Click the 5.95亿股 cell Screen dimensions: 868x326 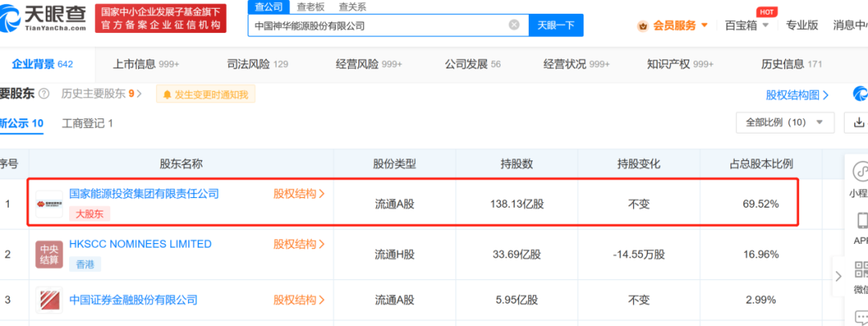[517, 300]
